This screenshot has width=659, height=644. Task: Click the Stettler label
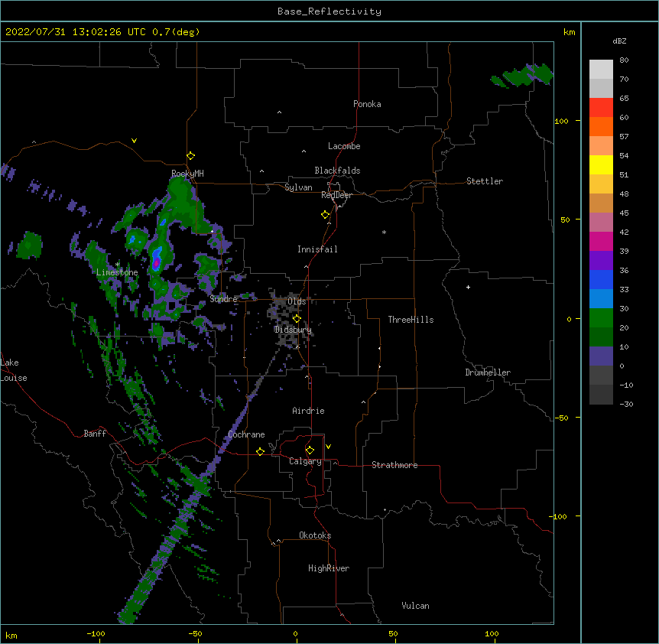click(485, 181)
